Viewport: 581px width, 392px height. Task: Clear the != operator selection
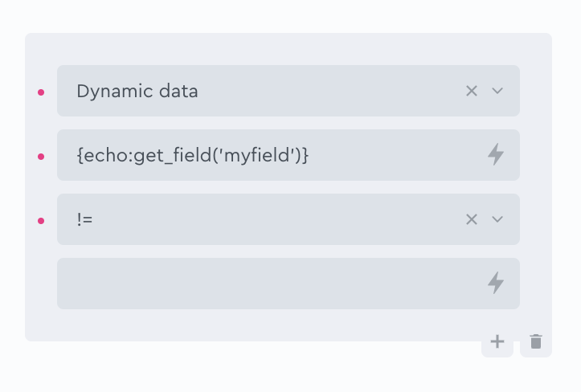click(472, 219)
